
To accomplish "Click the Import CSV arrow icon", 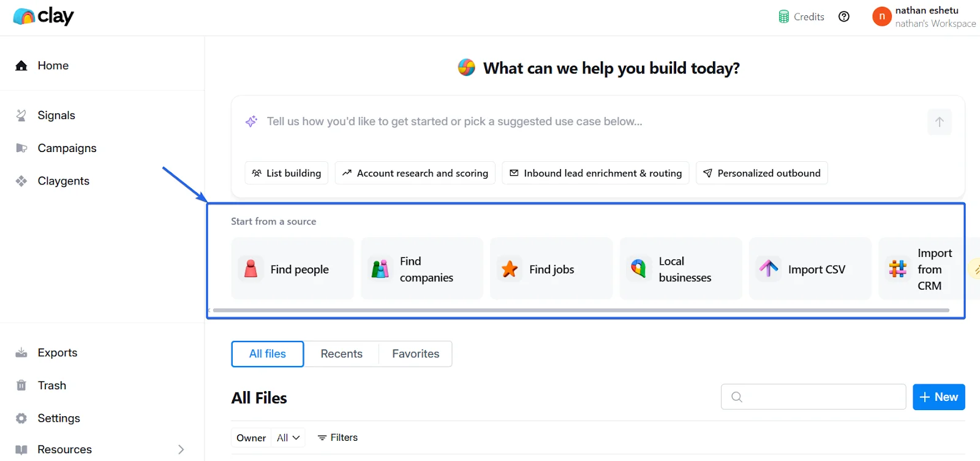I will (769, 269).
